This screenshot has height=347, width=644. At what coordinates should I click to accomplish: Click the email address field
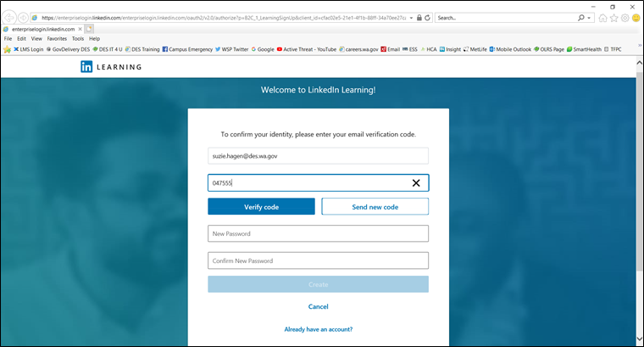click(x=319, y=156)
